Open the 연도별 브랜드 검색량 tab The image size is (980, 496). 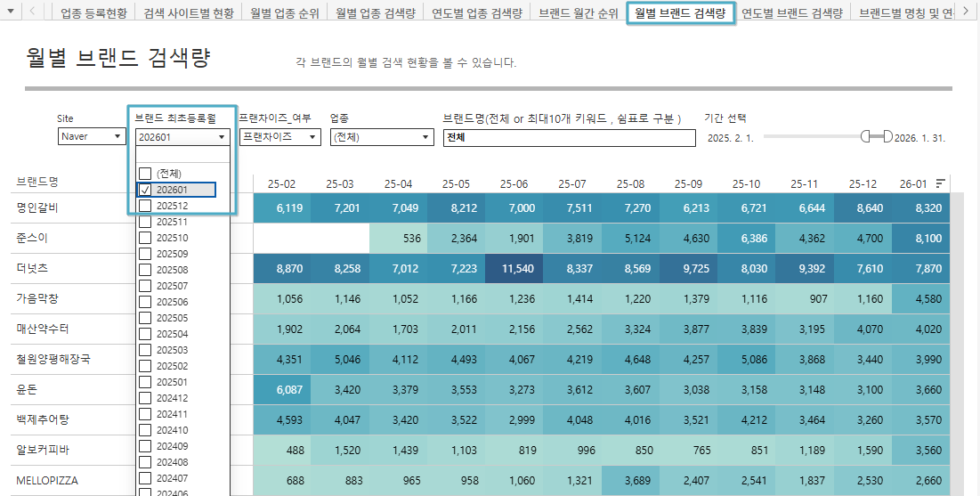[x=791, y=13]
